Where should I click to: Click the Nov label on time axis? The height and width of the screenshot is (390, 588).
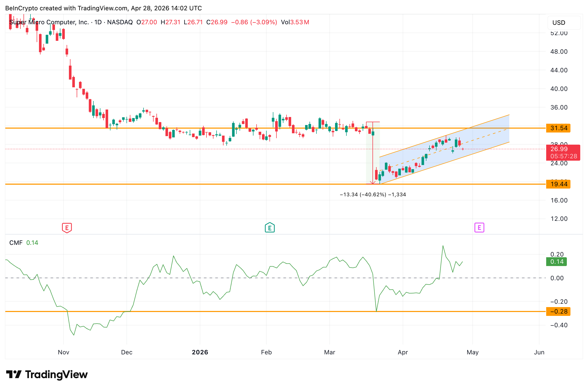click(x=63, y=352)
